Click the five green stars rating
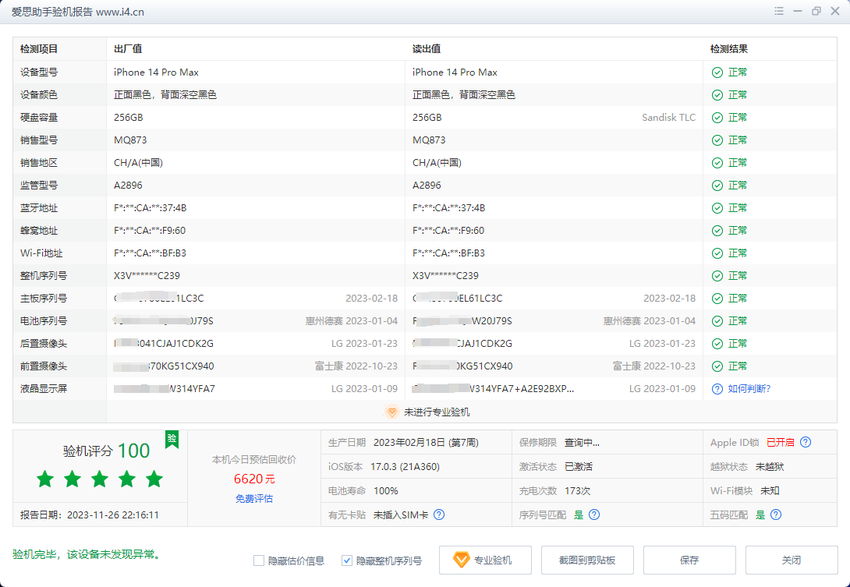Viewport: 850px width, 587px height. (x=99, y=479)
